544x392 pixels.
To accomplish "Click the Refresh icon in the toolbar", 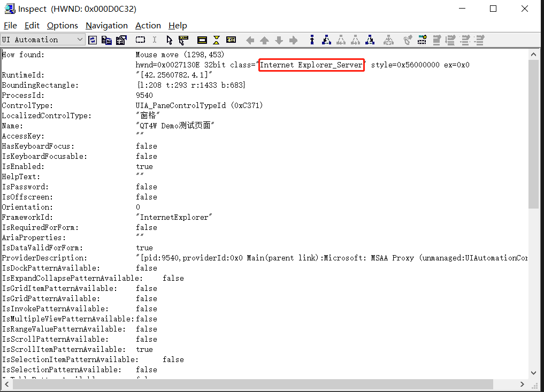I will (x=93, y=40).
